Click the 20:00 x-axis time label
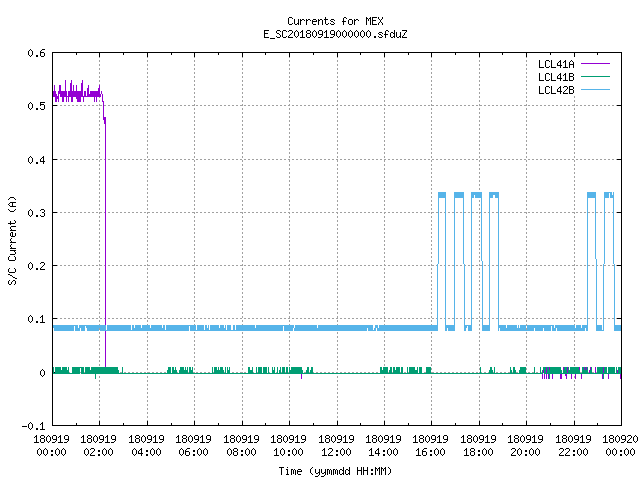 click(525, 452)
